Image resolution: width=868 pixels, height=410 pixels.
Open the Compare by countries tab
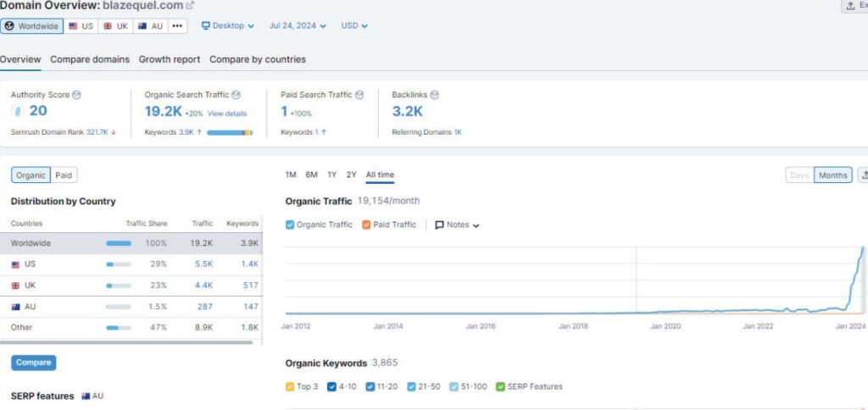[258, 59]
